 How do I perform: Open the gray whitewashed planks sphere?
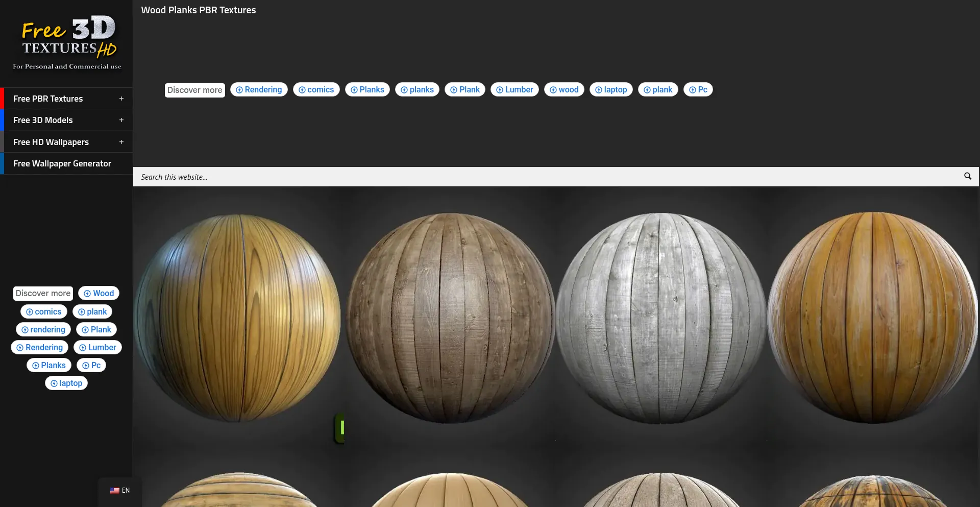coord(661,318)
